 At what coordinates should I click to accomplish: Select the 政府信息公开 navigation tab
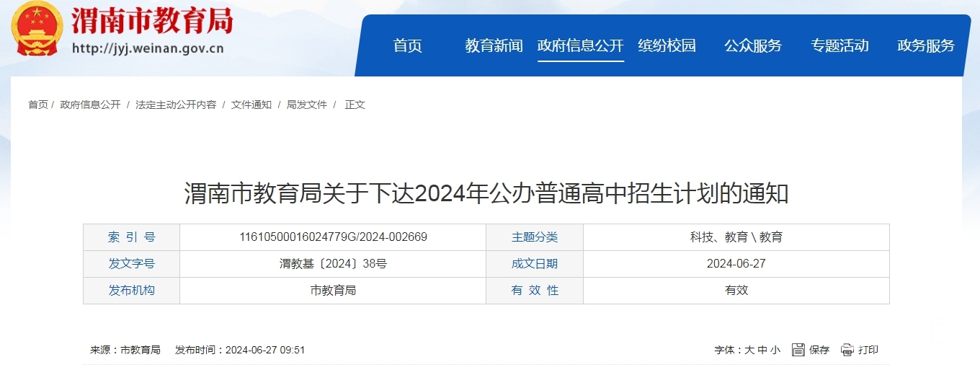[x=580, y=46]
